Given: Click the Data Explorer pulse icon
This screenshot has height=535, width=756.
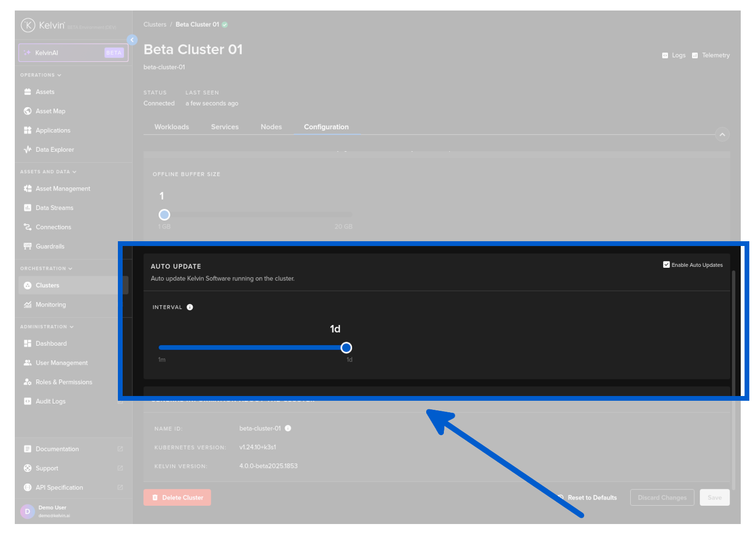Looking at the screenshot, I should click(x=28, y=150).
